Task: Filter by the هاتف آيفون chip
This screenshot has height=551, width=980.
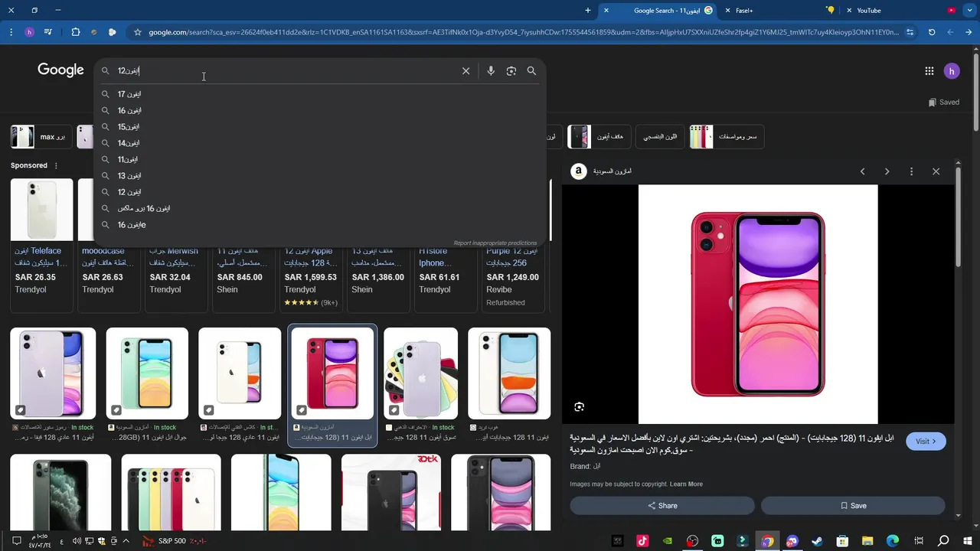Action: pyautogui.click(x=598, y=137)
